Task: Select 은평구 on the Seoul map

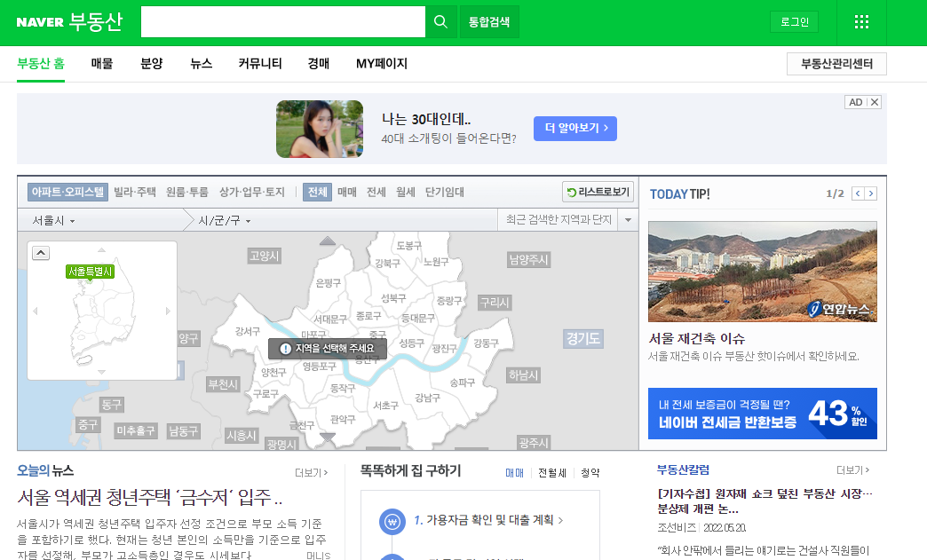Action: coord(329,283)
